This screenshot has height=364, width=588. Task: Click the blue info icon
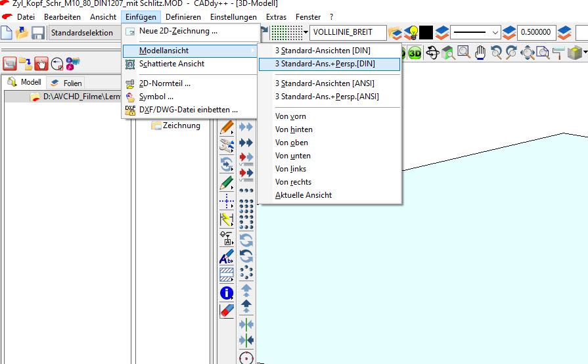(x=227, y=293)
